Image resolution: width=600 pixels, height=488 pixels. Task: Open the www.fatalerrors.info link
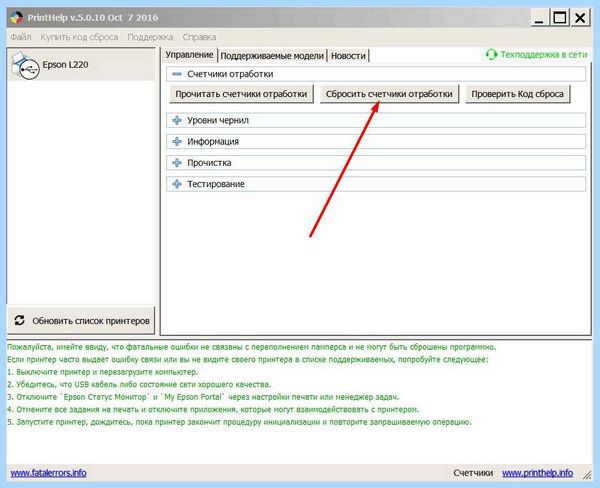49,473
